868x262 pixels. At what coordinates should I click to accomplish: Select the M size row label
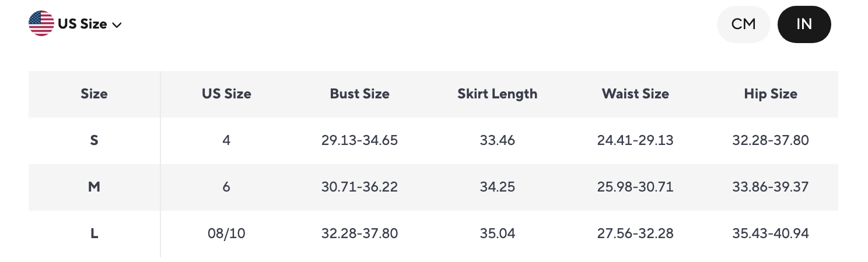click(94, 187)
